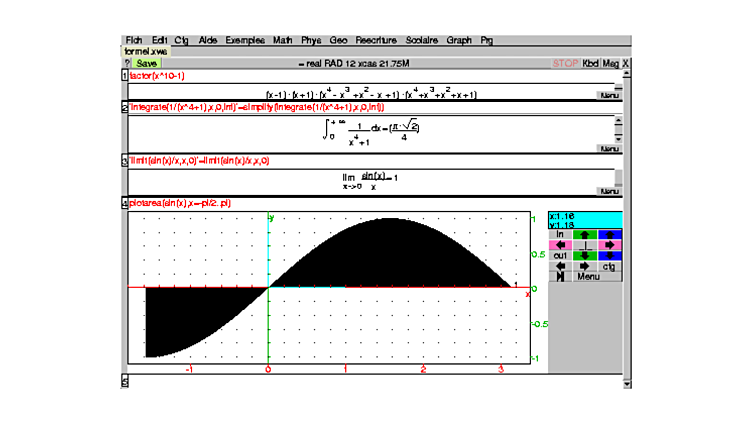Click the blue down arrow button
Image resolution: width=752 pixels, height=423 pixels.
pos(610,255)
